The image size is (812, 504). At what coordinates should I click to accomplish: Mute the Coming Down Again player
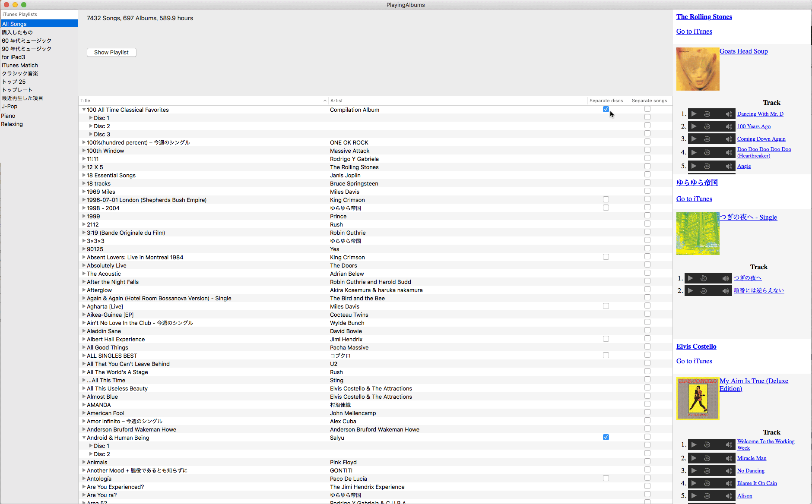pyautogui.click(x=729, y=139)
